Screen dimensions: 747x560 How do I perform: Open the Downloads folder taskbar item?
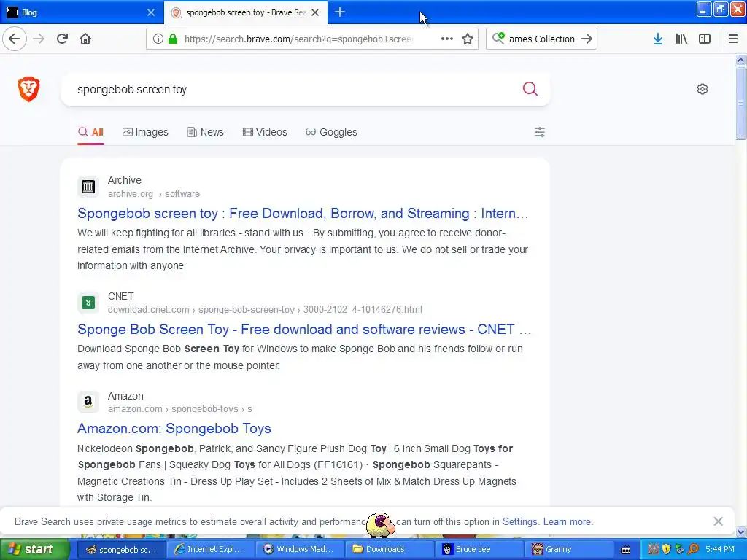click(390, 549)
